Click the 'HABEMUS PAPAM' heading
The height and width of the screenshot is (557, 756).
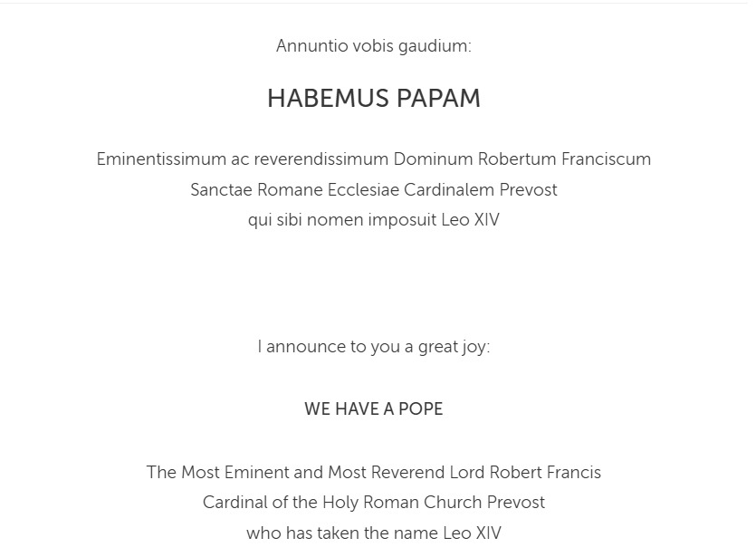tap(373, 99)
